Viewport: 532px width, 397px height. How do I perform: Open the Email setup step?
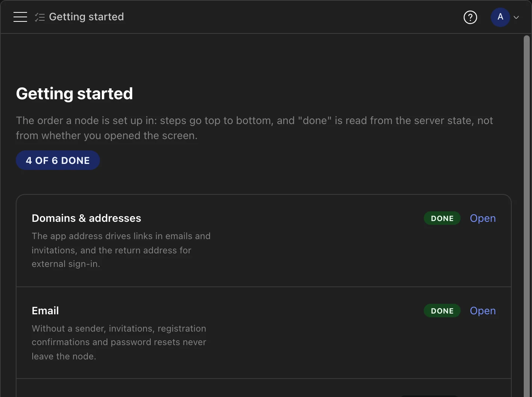point(483,311)
